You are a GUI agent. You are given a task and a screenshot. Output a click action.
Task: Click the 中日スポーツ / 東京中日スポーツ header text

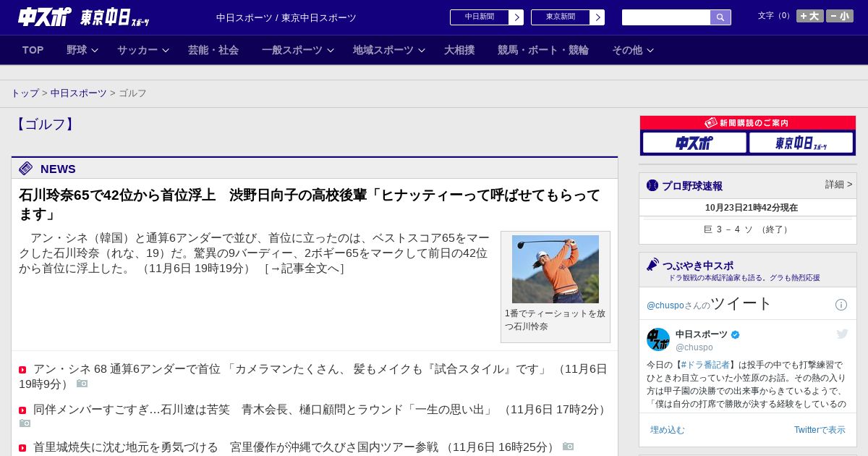click(286, 17)
